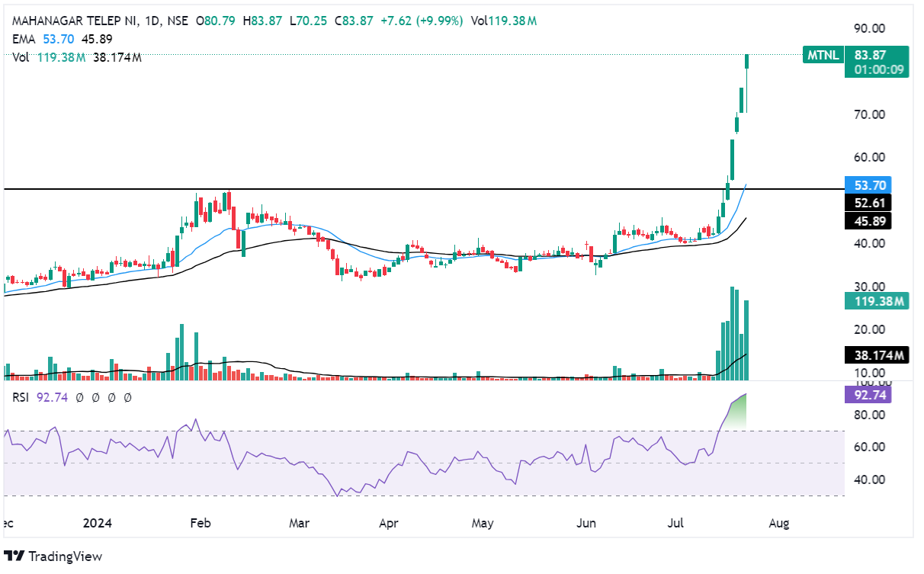Click the black 38.174M volume average tag

[x=877, y=354]
